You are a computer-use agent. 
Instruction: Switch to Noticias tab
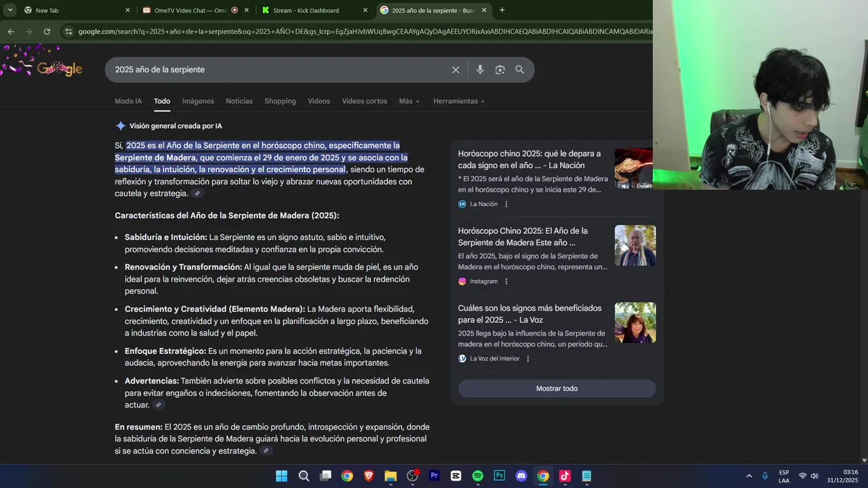pyautogui.click(x=239, y=101)
